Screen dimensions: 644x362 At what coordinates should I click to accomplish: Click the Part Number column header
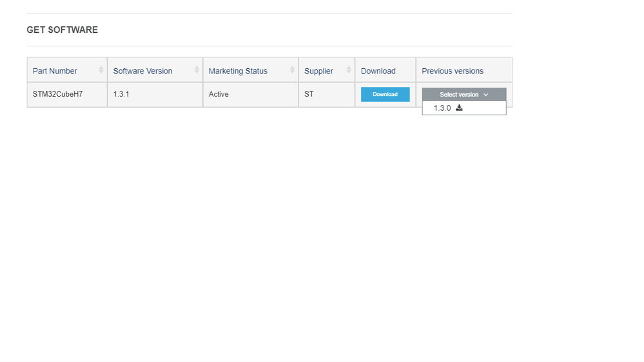click(67, 70)
